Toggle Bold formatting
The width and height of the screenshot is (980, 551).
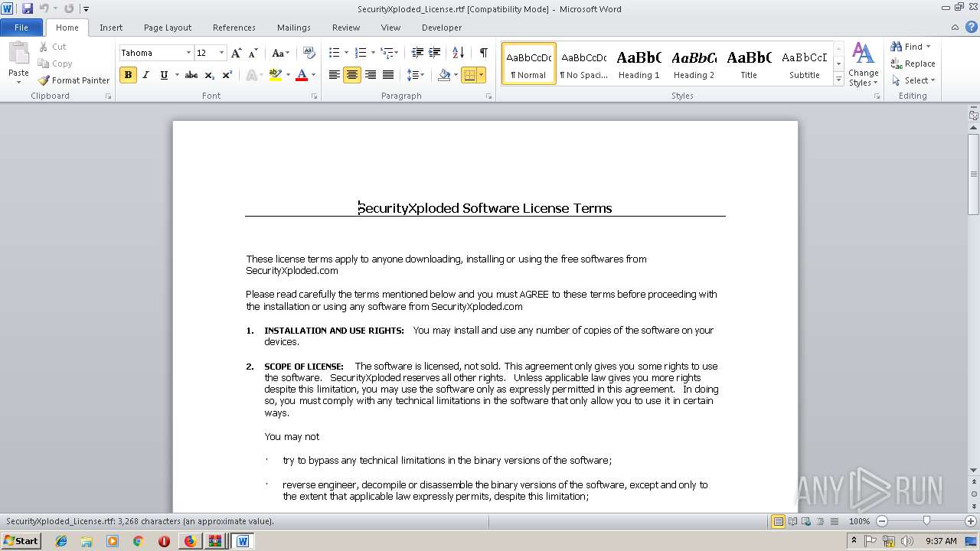[x=128, y=75]
